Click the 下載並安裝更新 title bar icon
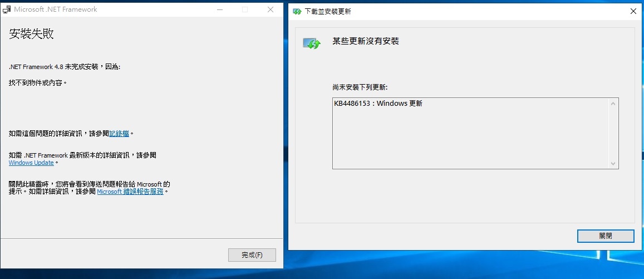The height and width of the screenshot is (279, 644). point(297,12)
